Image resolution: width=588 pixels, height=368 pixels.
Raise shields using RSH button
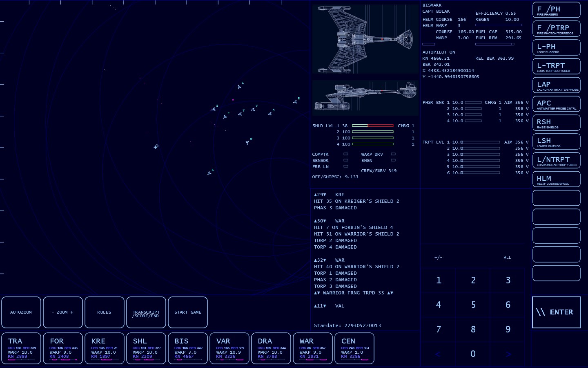click(x=556, y=123)
